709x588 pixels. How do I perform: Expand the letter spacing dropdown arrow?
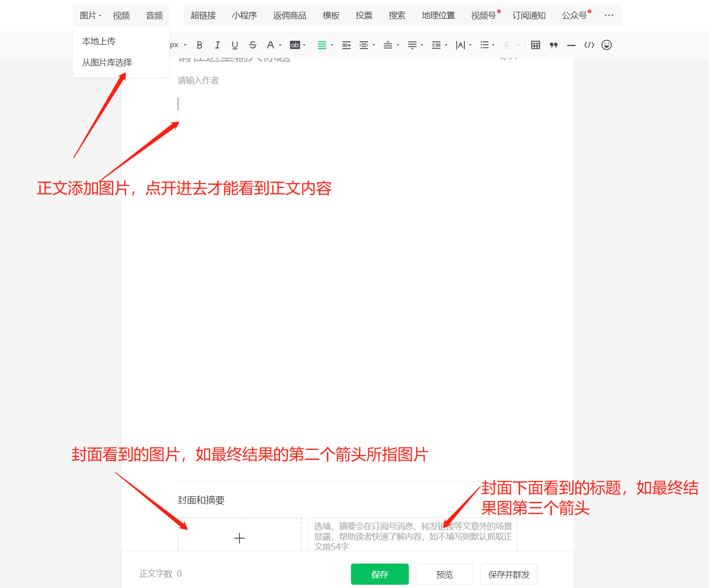click(x=470, y=45)
